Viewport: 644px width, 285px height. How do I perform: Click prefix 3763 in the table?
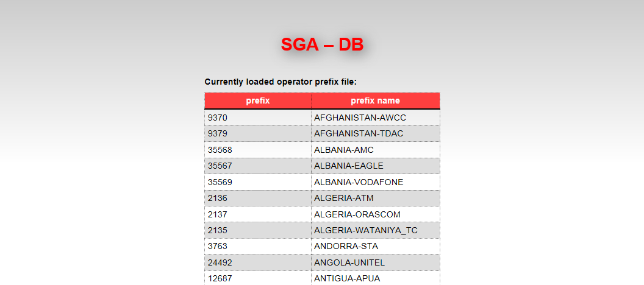(258, 247)
